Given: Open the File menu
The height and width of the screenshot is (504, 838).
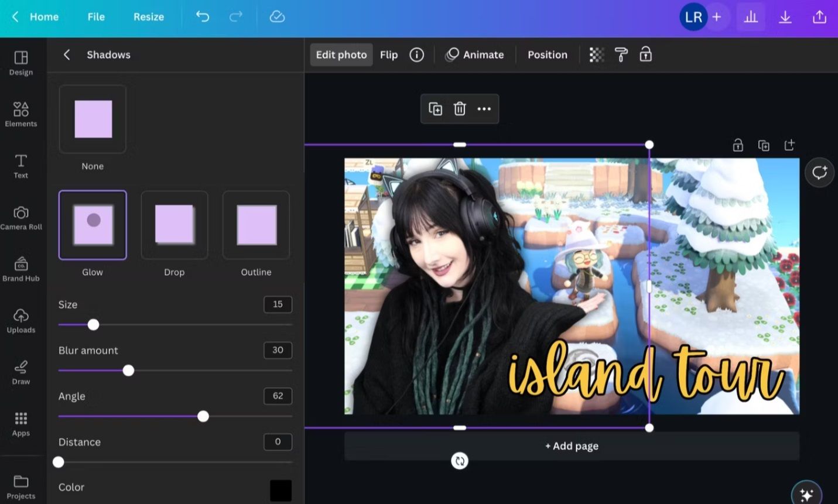Looking at the screenshot, I should 95,17.
